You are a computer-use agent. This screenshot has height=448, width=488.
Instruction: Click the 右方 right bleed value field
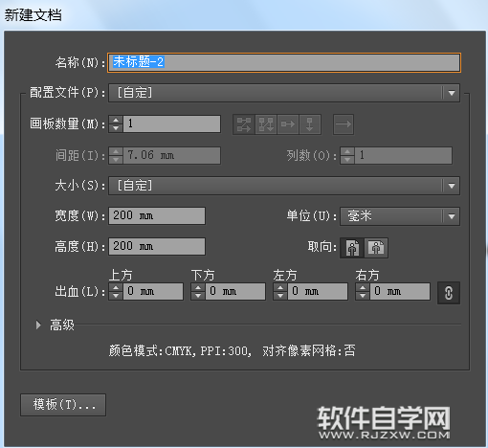400,291
